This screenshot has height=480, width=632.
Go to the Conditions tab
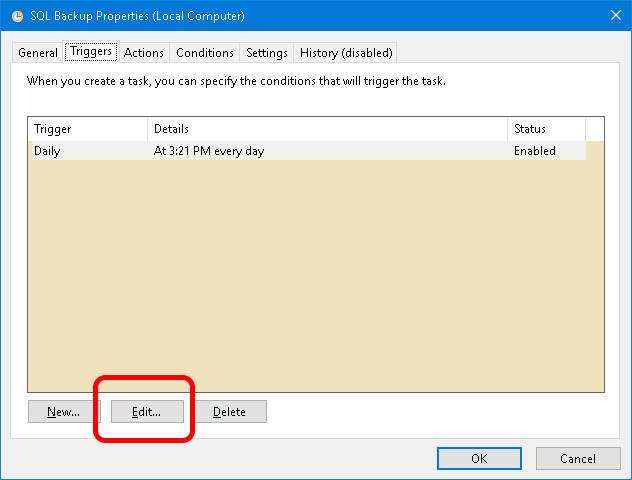tap(205, 53)
